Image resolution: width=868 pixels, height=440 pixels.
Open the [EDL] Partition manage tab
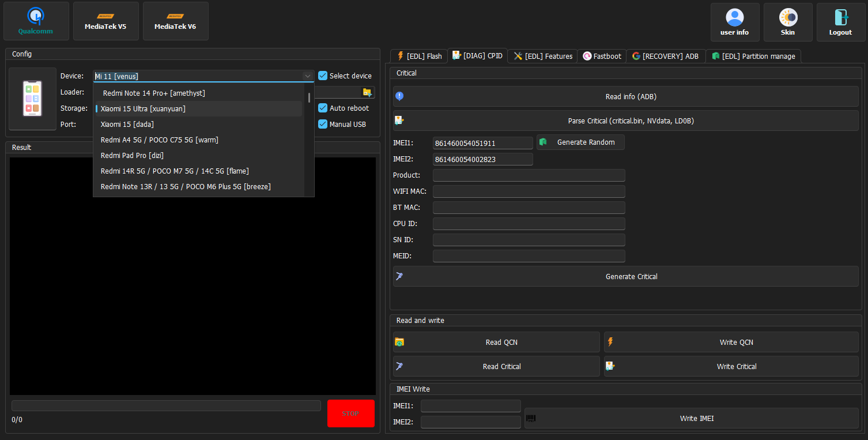point(753,56)
